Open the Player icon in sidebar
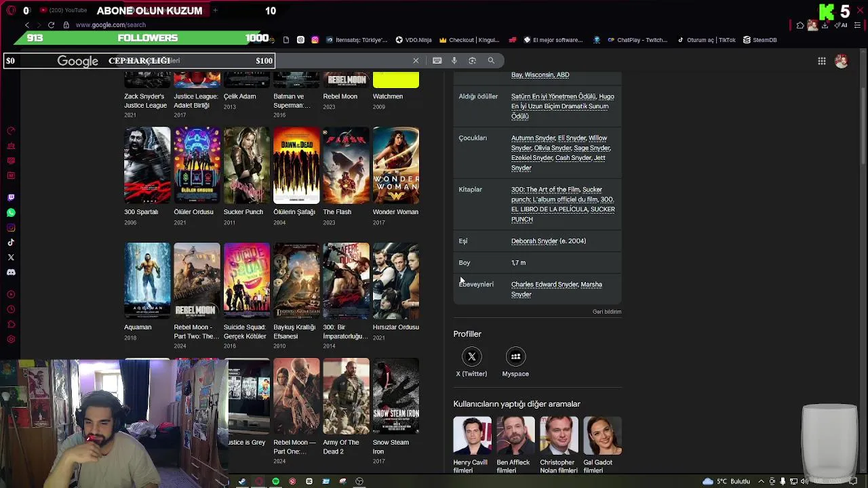Viewport: 868px width, 488px height. 11,294
